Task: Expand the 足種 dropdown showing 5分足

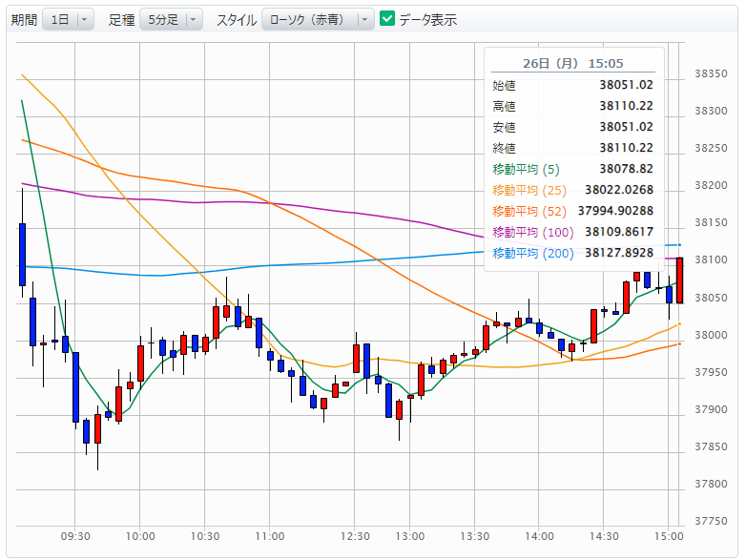Action: point(171,19)
